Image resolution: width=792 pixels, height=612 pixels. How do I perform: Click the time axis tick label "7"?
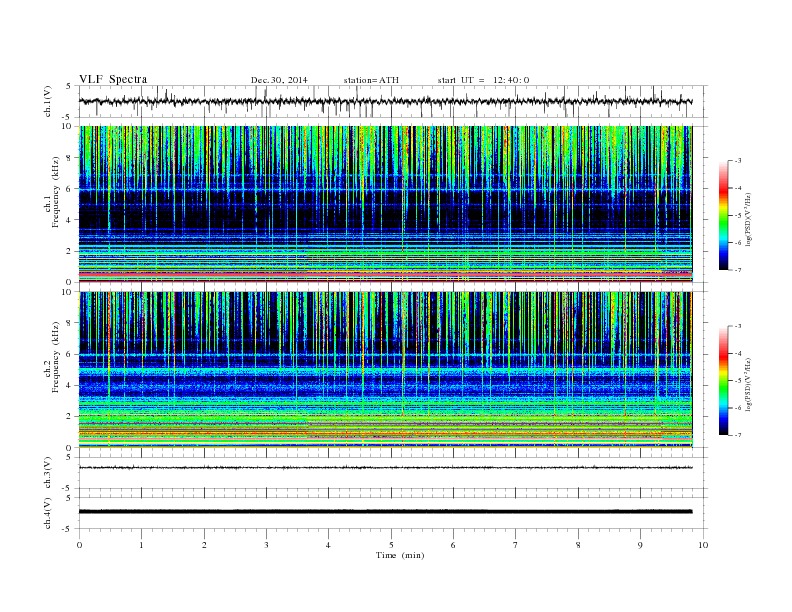pyautogui.click(x=516, y=545)
